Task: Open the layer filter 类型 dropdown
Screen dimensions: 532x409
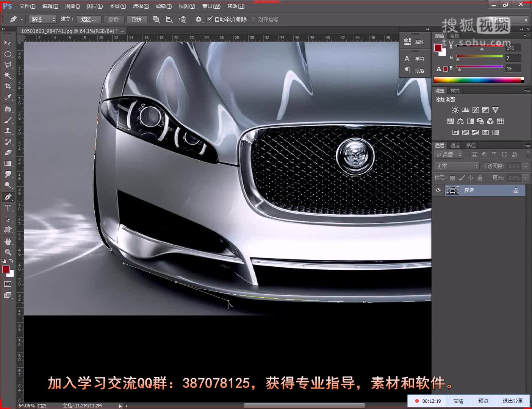Action: (449, 155)
